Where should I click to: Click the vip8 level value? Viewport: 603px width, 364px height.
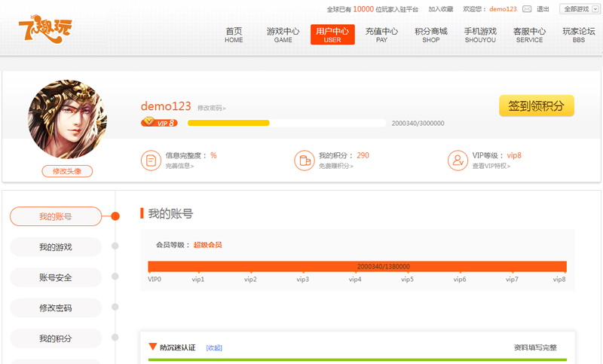pos(514,155)
